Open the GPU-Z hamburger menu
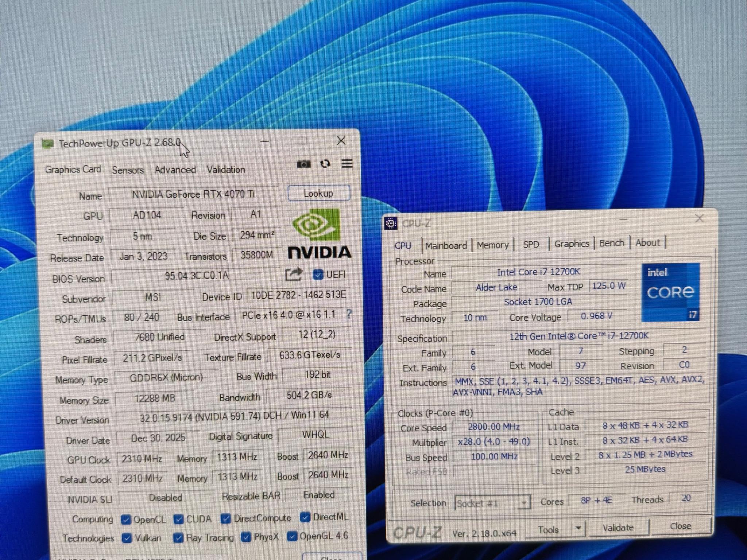 coord(347,163)
